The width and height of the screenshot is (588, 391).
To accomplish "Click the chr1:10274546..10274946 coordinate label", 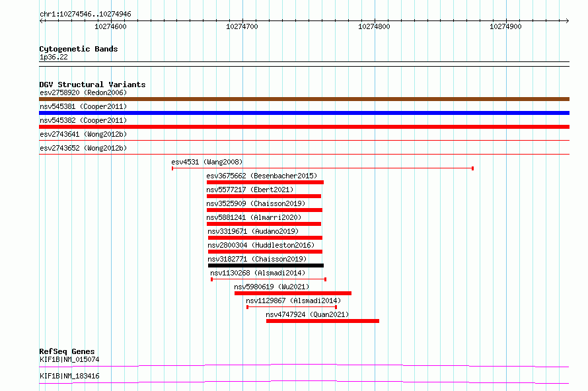I will pyautogui.click(x=85, y=14).
